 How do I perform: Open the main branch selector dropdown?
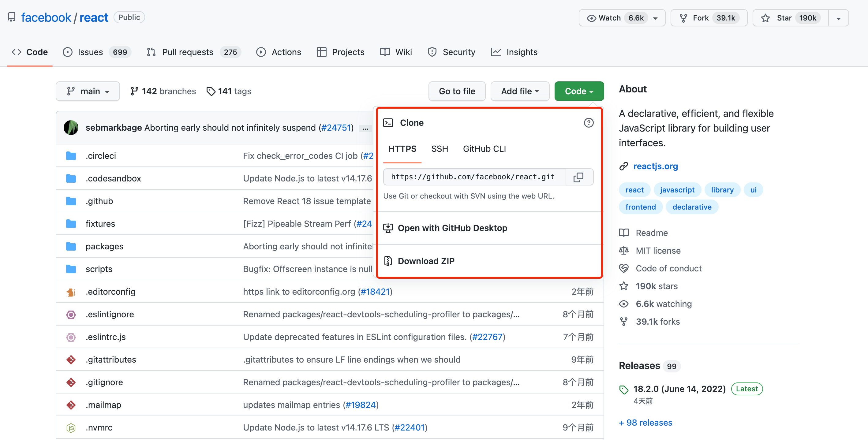(88, 91)
